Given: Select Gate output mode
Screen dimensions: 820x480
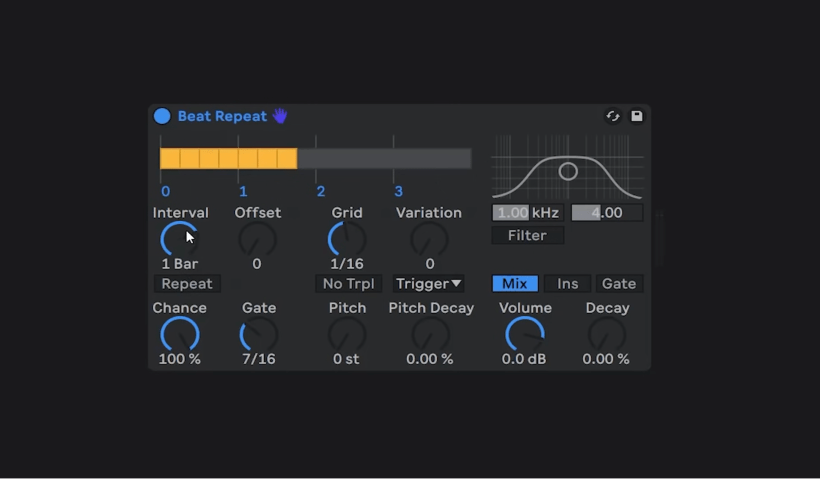Looking at the screenshot, I should click(x=619, y=284).
